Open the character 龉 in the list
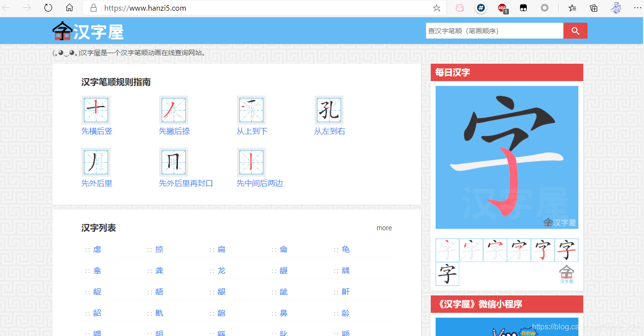644x336 pixels. 159,292
